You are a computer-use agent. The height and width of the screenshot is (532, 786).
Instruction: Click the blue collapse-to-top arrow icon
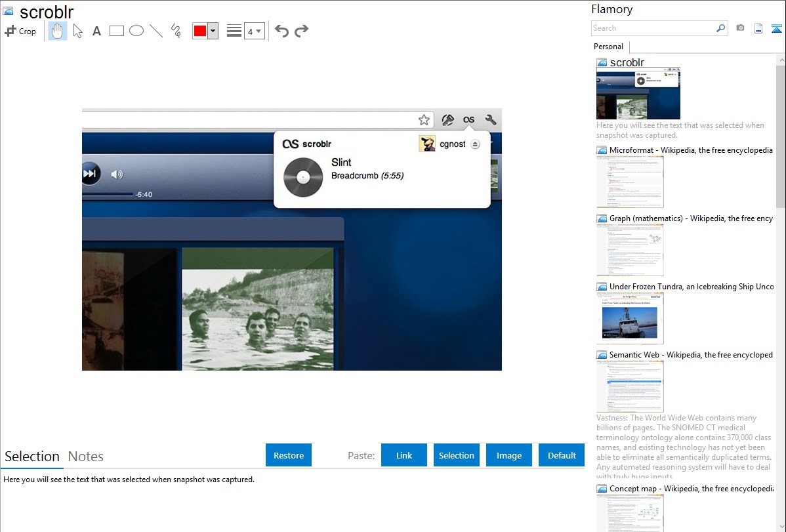tap(776, 28)
